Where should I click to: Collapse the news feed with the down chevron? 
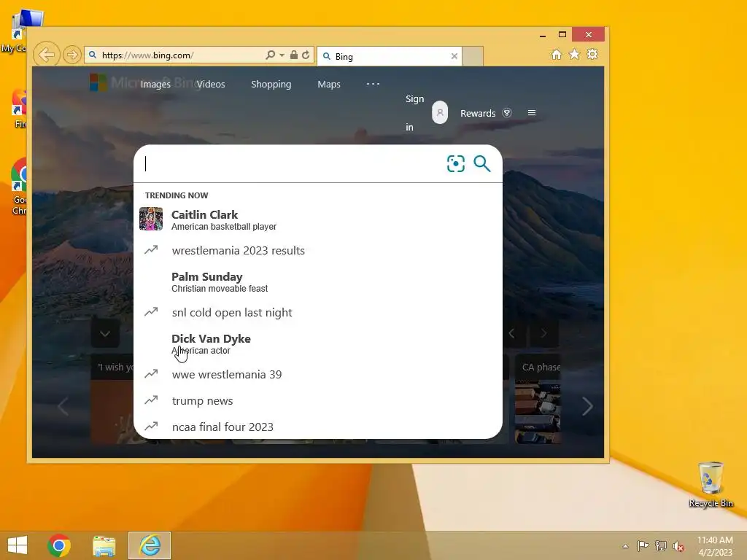point(105,333)
